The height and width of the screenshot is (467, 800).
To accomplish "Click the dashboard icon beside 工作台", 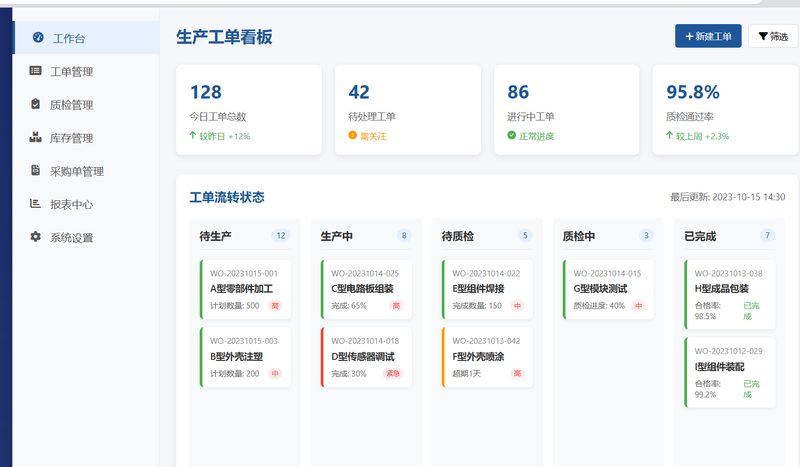I will pyautogui.click(x=38, y=38).
